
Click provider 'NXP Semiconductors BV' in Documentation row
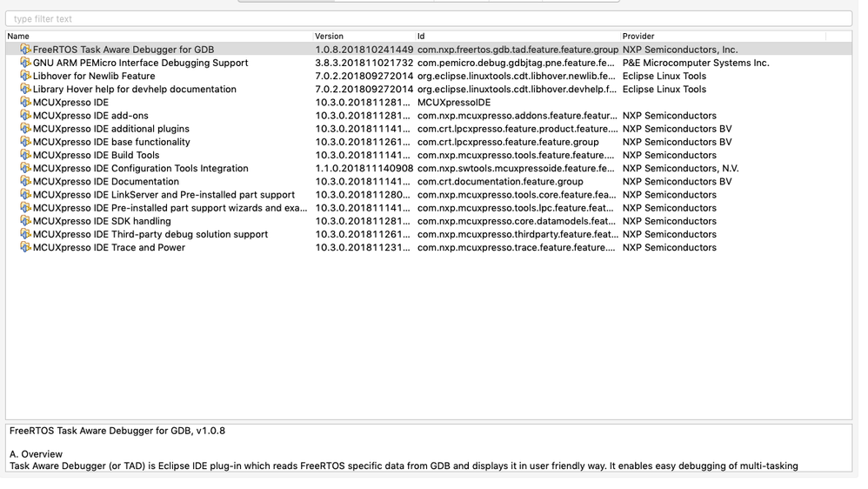point(677,182)
